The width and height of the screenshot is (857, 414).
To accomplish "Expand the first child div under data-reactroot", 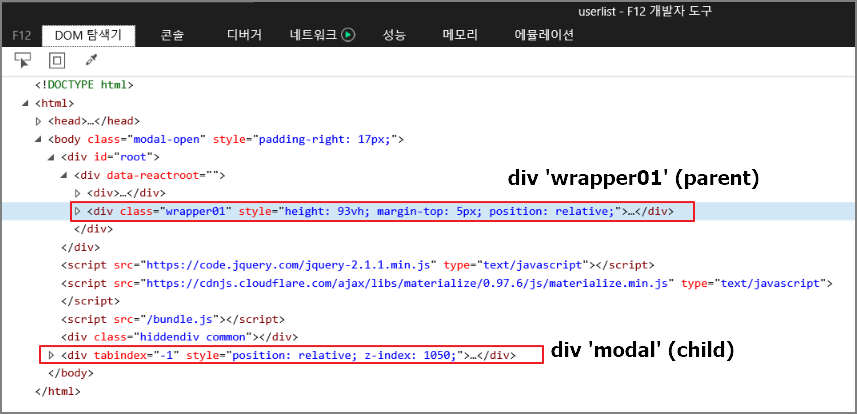I will coord(77,193).
